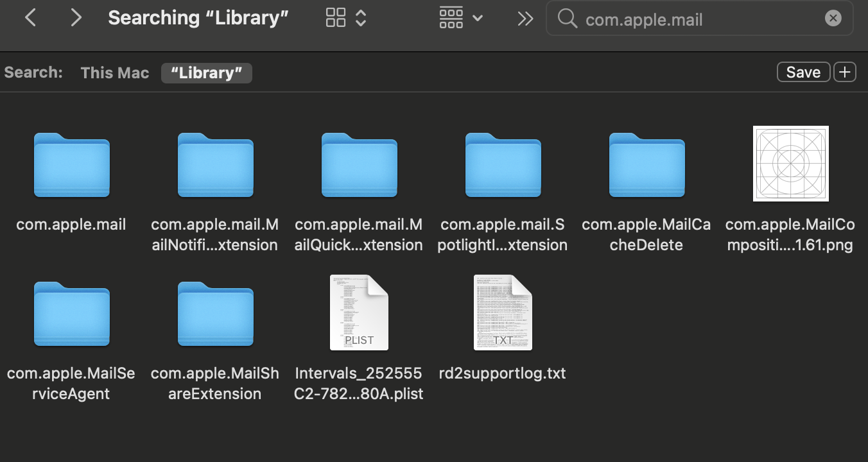Select the Intervals PLIST file icon
This screenshot has width=868, height=462.
360,312
